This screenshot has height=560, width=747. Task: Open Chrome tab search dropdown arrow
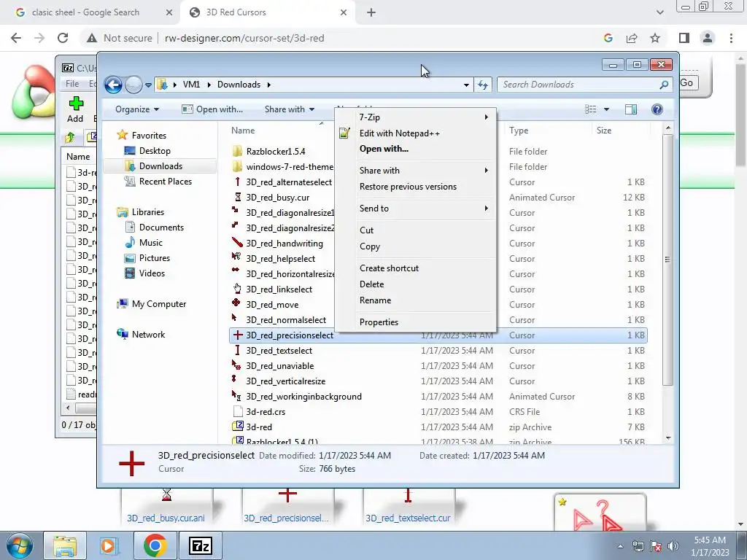(659, 13)
